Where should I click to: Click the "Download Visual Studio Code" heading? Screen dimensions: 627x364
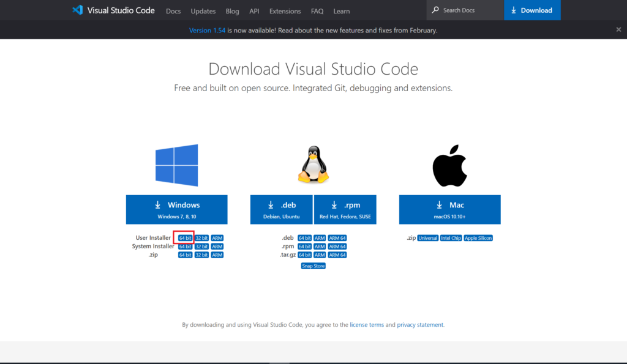[x=313, y=69]
